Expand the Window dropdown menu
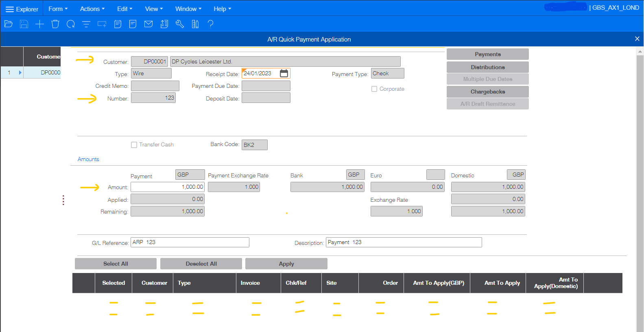Screen dimensions: 644x332 (188, 9)
